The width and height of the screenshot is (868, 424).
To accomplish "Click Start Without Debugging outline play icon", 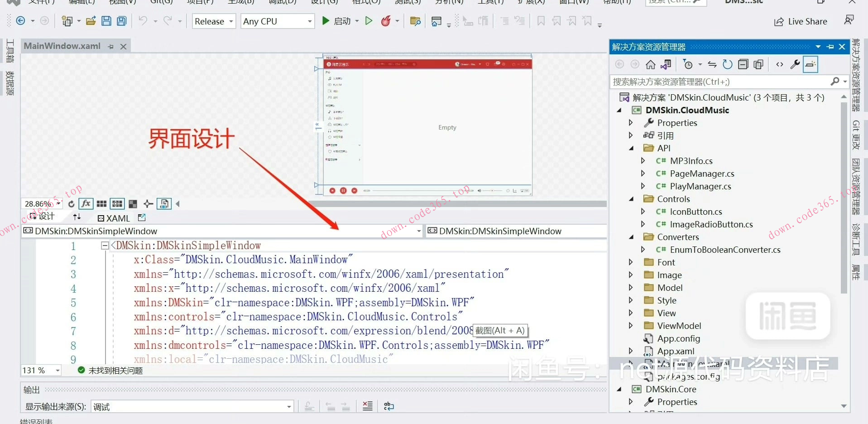I will pyautogui.click(x=369, y=21).
